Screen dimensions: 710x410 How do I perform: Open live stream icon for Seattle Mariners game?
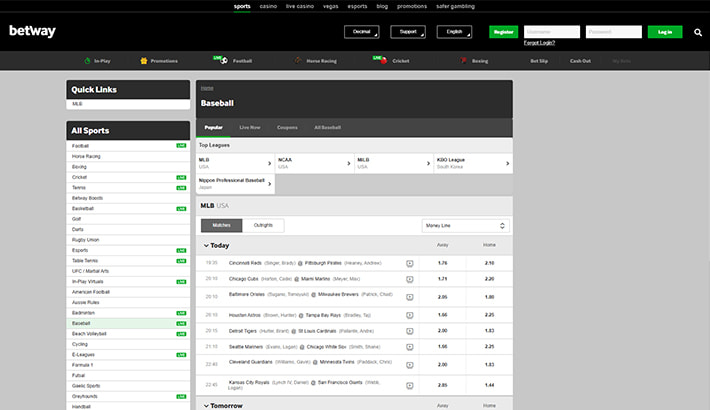(409, 347)
